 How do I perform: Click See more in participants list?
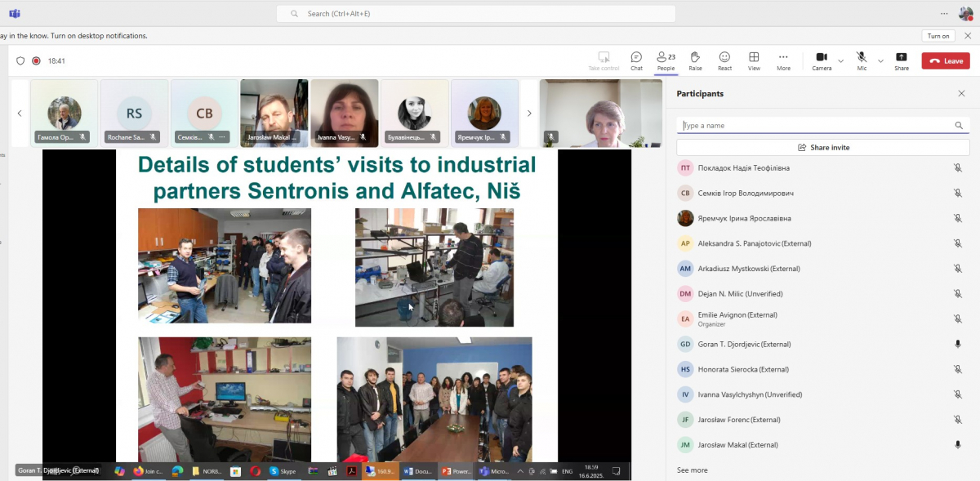coord(692,470)
